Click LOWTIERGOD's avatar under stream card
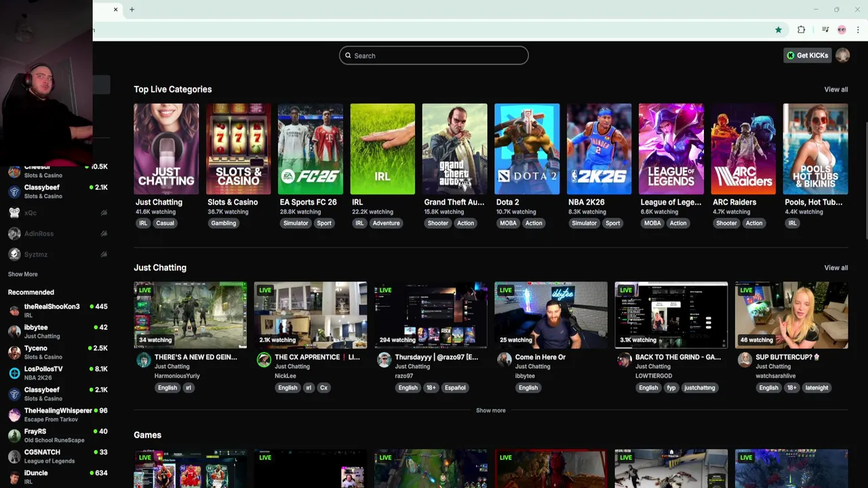 [x=625, y=360]
